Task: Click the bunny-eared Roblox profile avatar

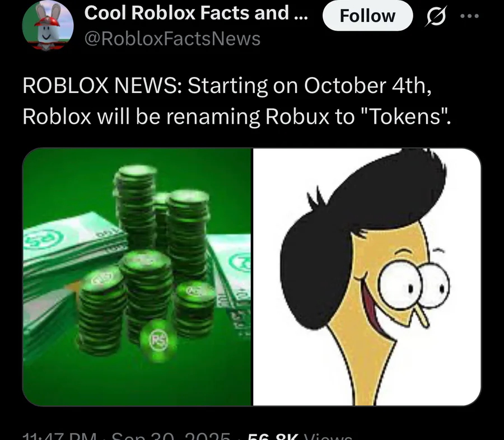Action: [x=48, y=25]
